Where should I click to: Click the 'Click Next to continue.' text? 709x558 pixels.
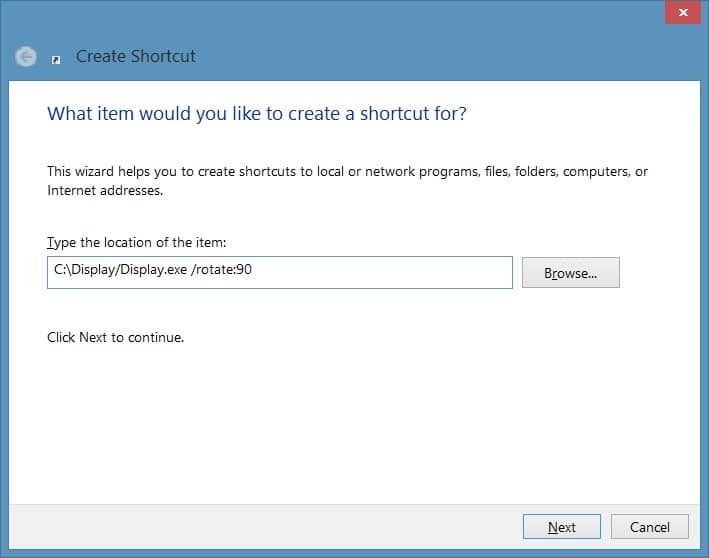pyautogui.click(x=116, y=337)
